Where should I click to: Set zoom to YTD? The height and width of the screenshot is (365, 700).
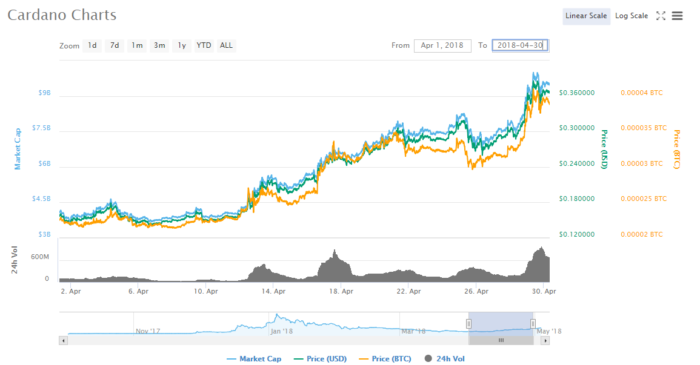tap(204, 46)
